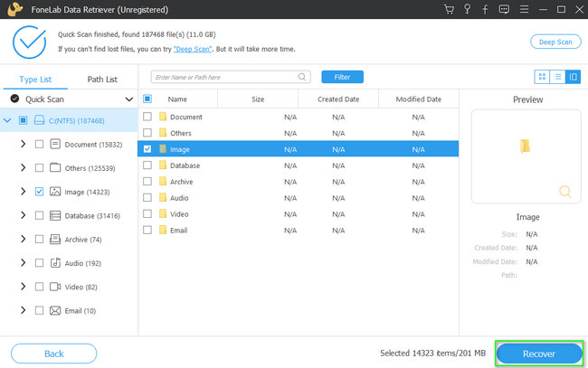Click the Image type icon in sidebar
Image resolution: width=588 pixels, height=368 pixels.
pyautogui.click(x=55, y=192)
